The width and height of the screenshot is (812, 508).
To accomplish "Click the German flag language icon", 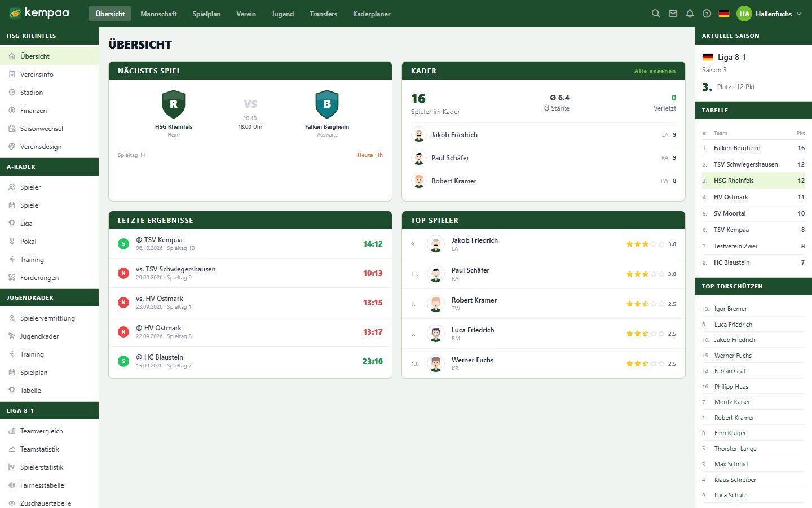I will (x=724, y=14).
